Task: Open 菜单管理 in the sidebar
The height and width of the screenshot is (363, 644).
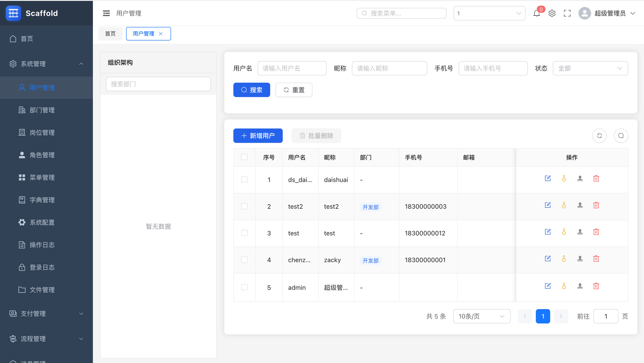Action: (46, 177)
